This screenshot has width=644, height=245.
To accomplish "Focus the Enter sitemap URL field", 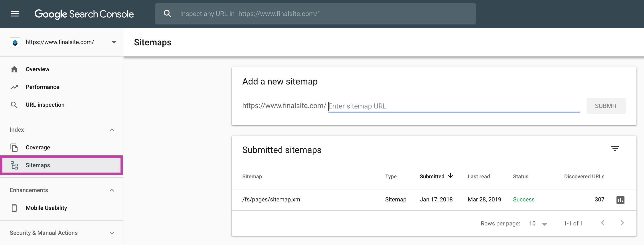I will tap(454, 106).
